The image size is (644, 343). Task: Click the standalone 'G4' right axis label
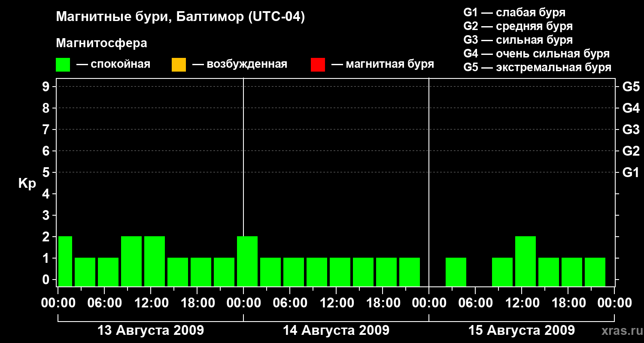631,108
